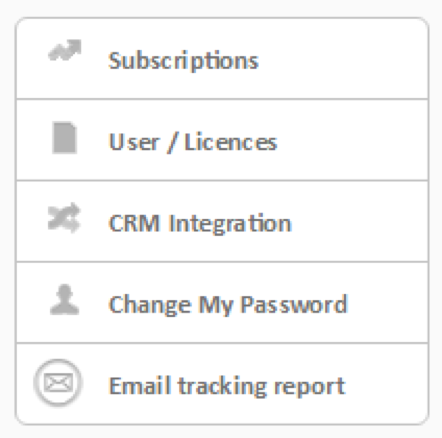Choose Change My Password in the list
The height and width of the screenshot is (438, 442).
222,302
